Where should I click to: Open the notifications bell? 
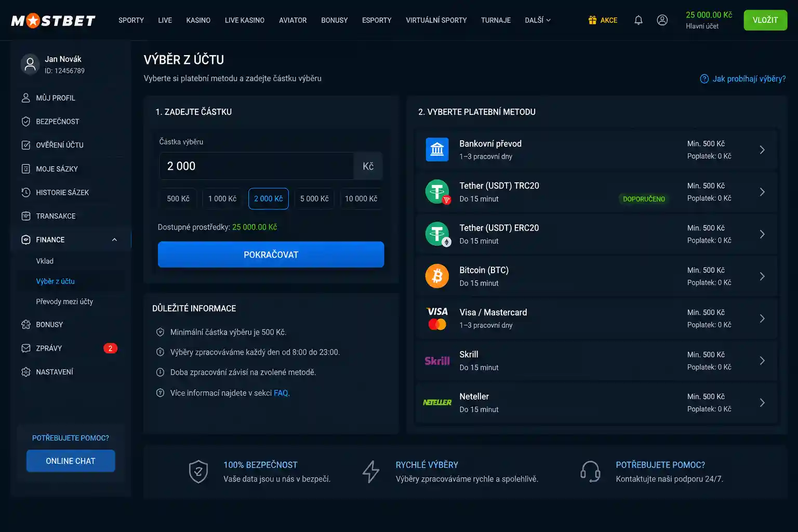point(639,20)
